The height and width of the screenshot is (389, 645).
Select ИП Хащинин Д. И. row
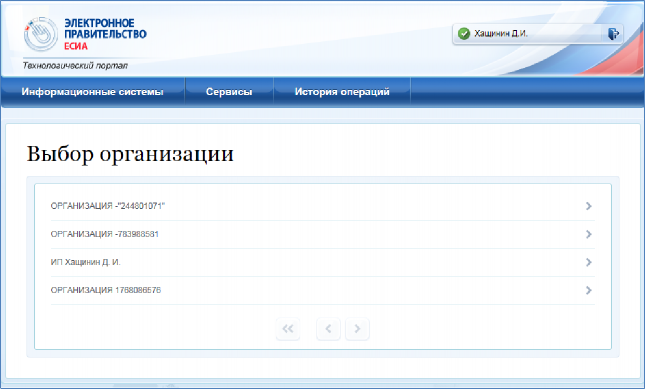(322, 262)
